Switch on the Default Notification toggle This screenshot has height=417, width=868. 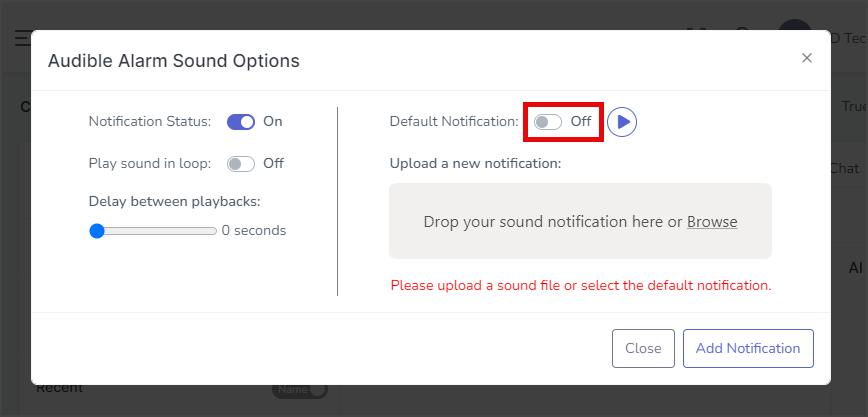[x=548, y=122]
